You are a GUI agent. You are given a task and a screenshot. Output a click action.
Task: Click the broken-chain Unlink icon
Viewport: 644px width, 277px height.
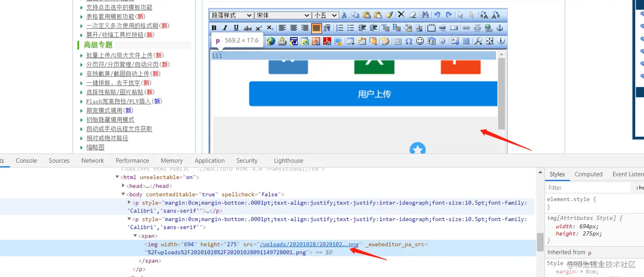477,28
